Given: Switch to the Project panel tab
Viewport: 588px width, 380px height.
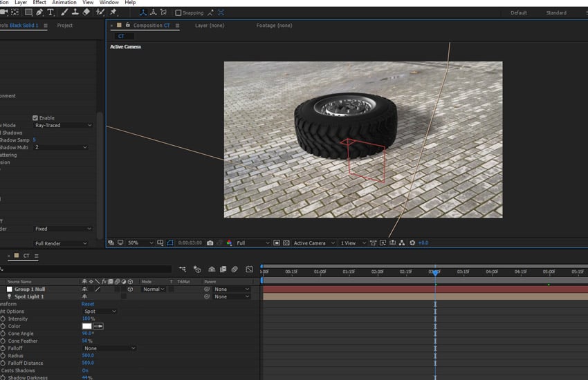Looking at the screenshot, I should tap(65, 26).
